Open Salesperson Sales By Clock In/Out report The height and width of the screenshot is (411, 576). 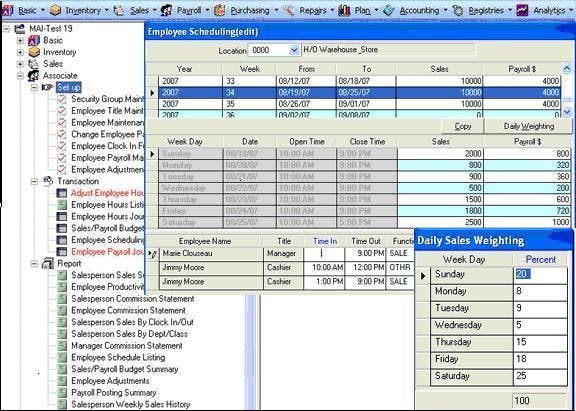click(x=132, y=322)
